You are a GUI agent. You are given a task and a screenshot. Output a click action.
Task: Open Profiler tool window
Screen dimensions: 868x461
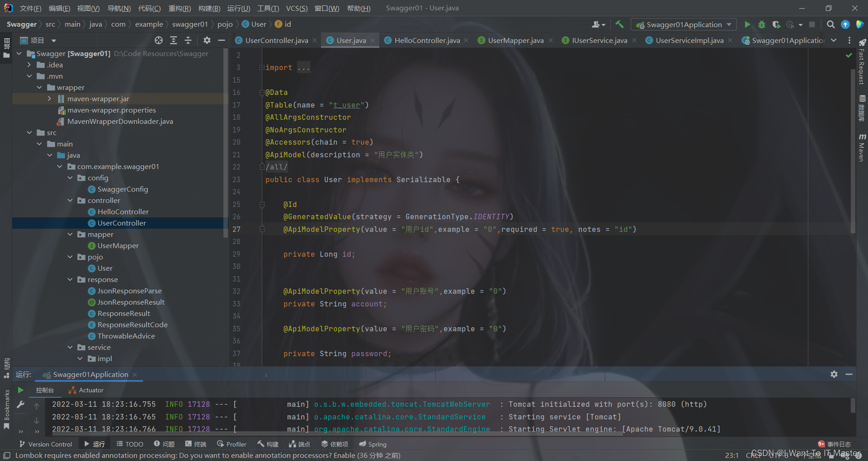(231, 444)
